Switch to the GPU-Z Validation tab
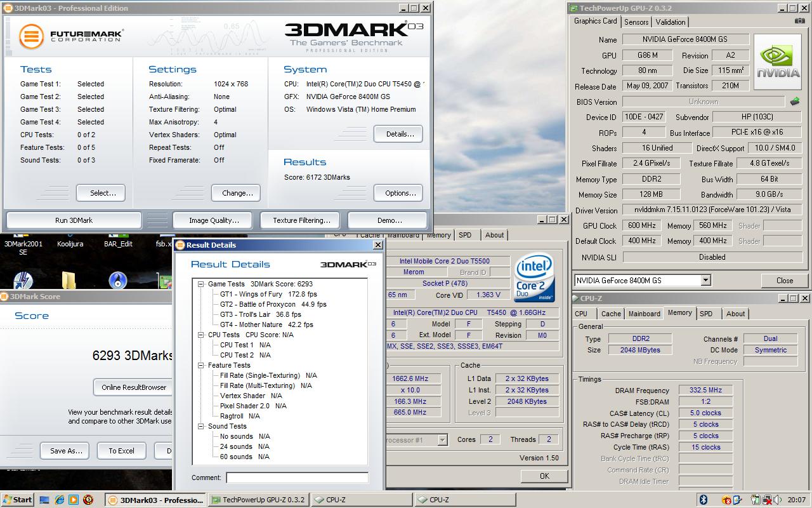812x508 pixels. pyautogui.click(x=671, y=22)
